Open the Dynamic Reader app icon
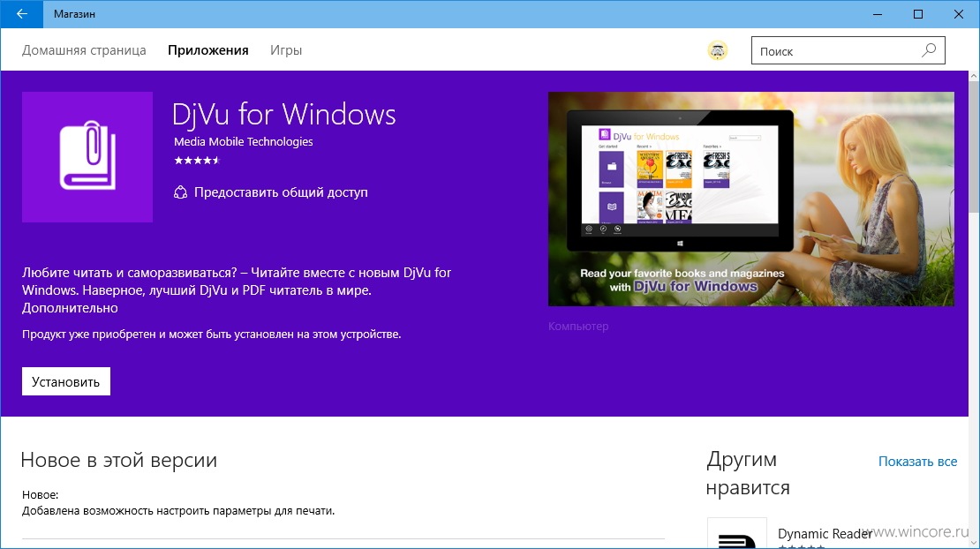The height and width of the screenshot is (549, 980). (x=737, y=533)
